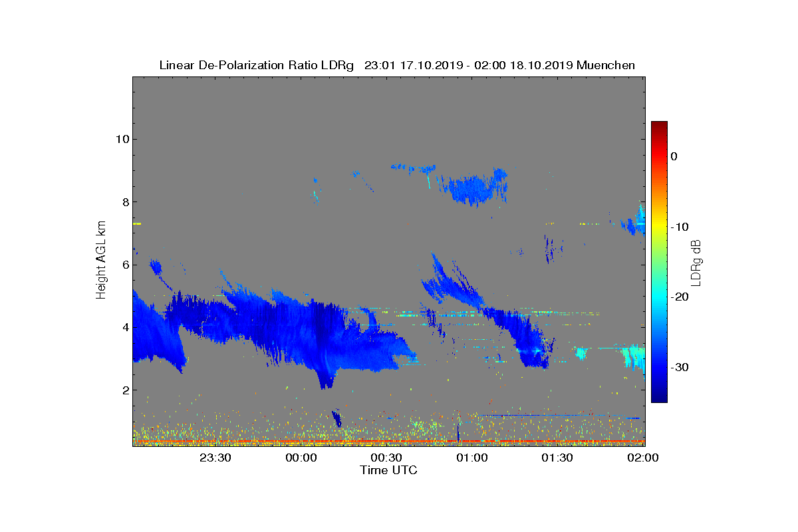This screenshot has height=532, width=798.
Task: Click the height tick label 2
Action: pyautogui.click(x=126, y=390)
